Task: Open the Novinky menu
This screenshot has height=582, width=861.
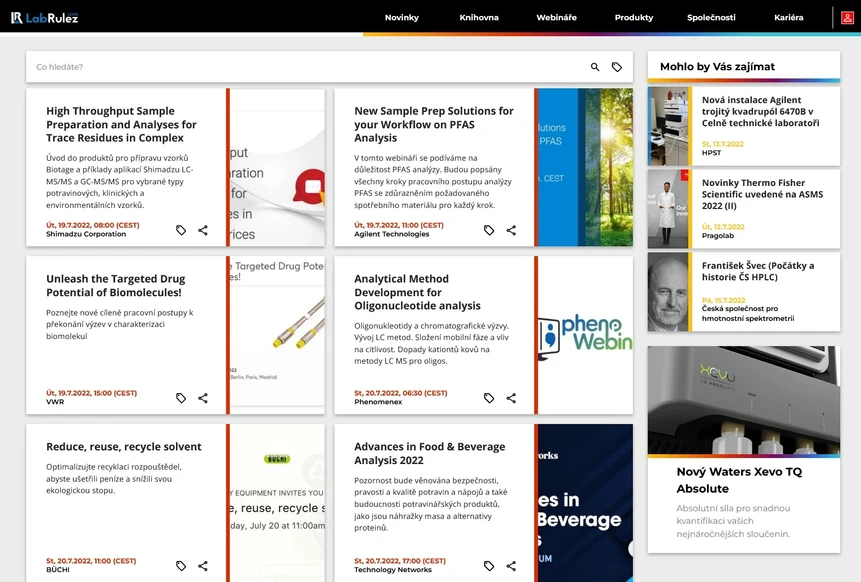Action: (401, 18)
